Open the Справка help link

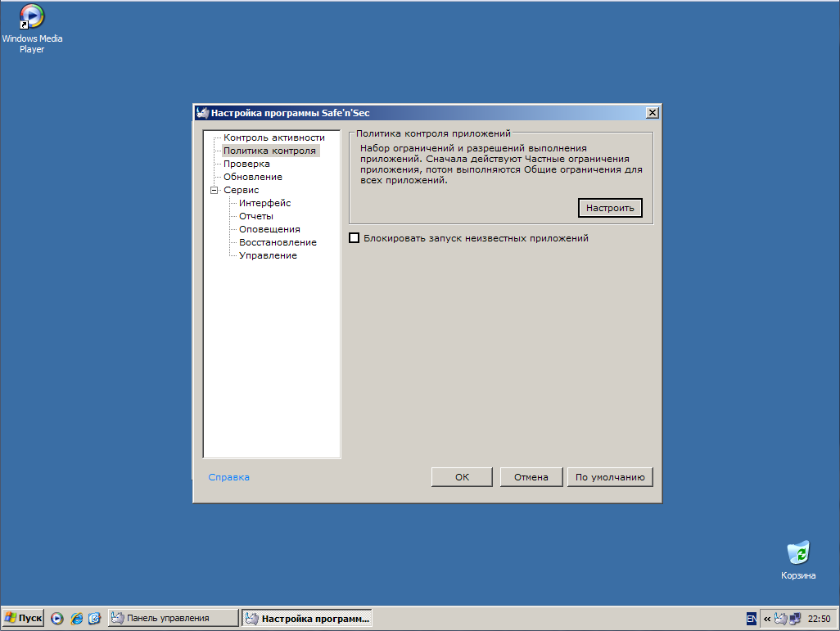[x=228, y=477]
